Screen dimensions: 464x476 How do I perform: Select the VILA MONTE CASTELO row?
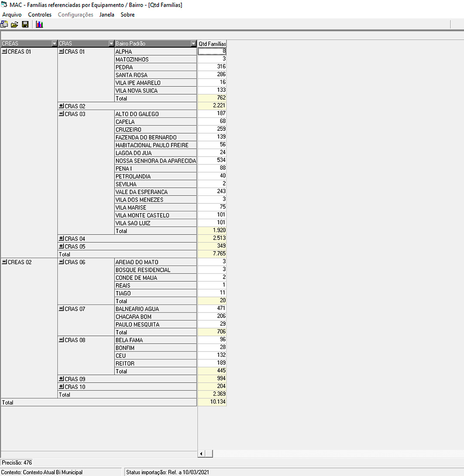pos(156,215)
